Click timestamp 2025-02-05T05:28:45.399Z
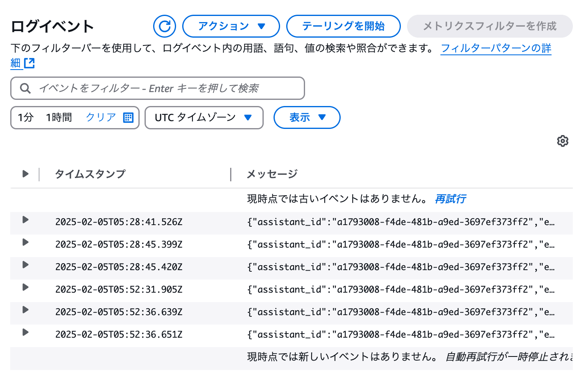This screenshot has height=379, width=588. tap(119, 244)
